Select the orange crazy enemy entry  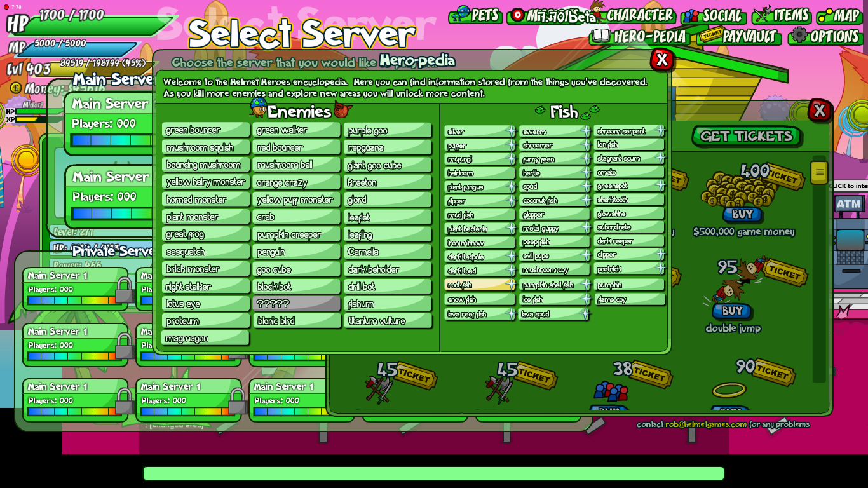296,182
